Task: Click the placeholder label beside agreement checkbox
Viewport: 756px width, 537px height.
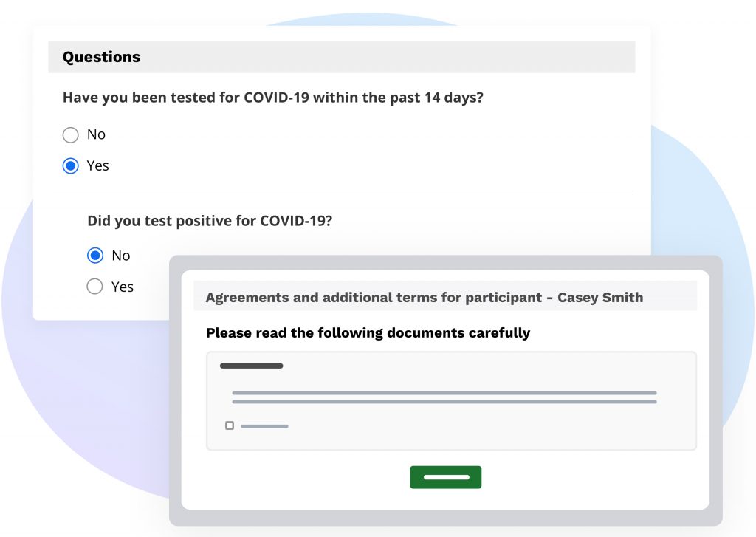Action: point(264,426)
